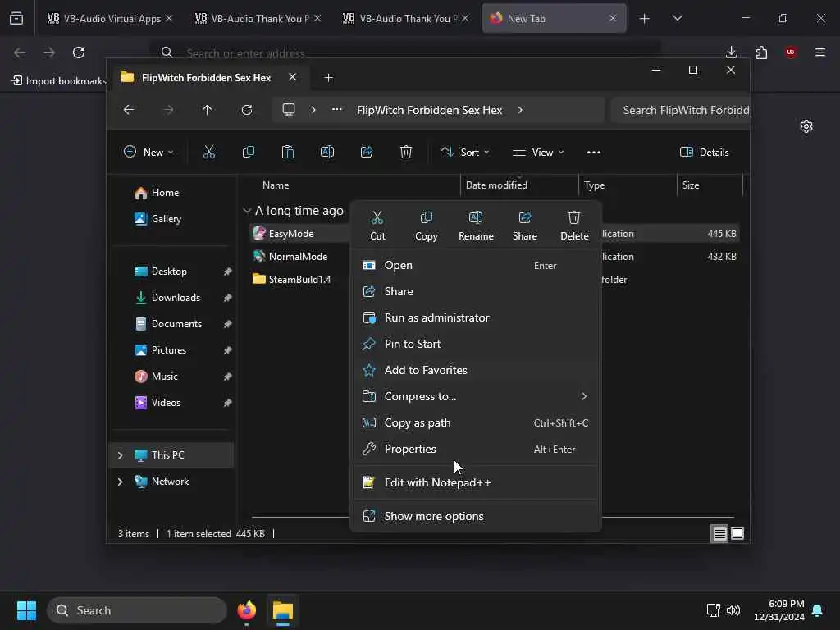The height and width of the screenshot is (630, 840).
Task: Click browser Downloads arrow icon
Action: [x=731, y=52]
